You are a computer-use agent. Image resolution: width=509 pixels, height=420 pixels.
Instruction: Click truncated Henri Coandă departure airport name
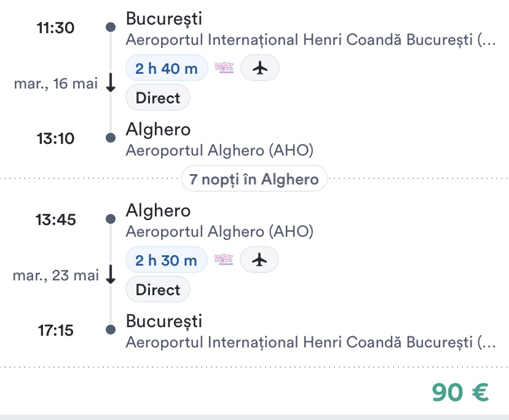point(309,40)
